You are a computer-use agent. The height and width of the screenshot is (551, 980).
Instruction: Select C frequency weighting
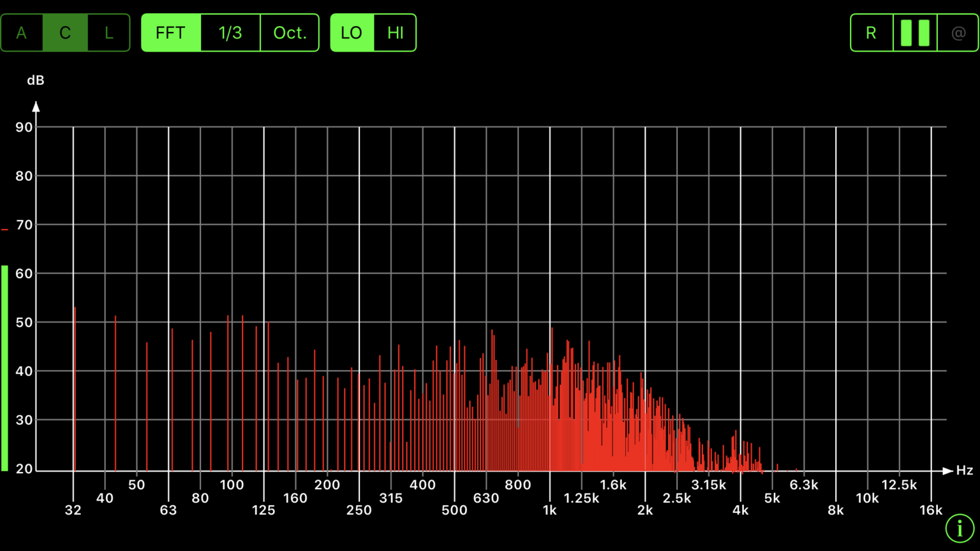coord(64,32)
